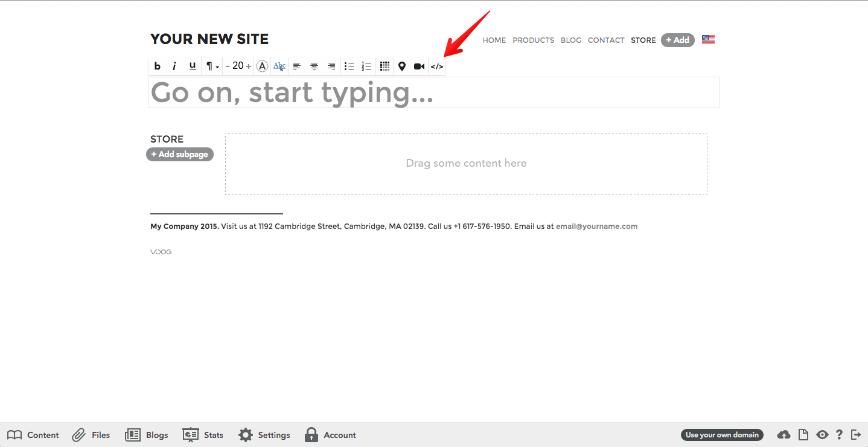Align text left
Viewport: 868px width, 447px height.
(x=297, y=66)
